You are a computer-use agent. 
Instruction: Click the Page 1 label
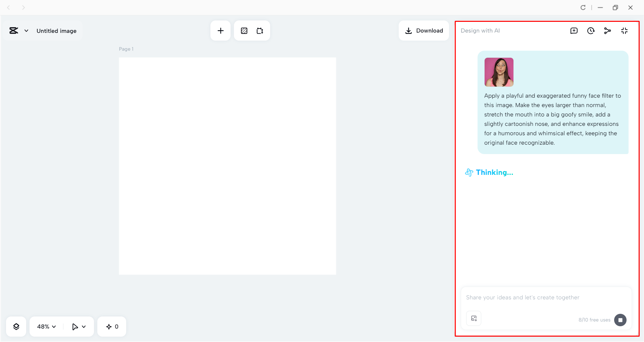tap(126, 49)
